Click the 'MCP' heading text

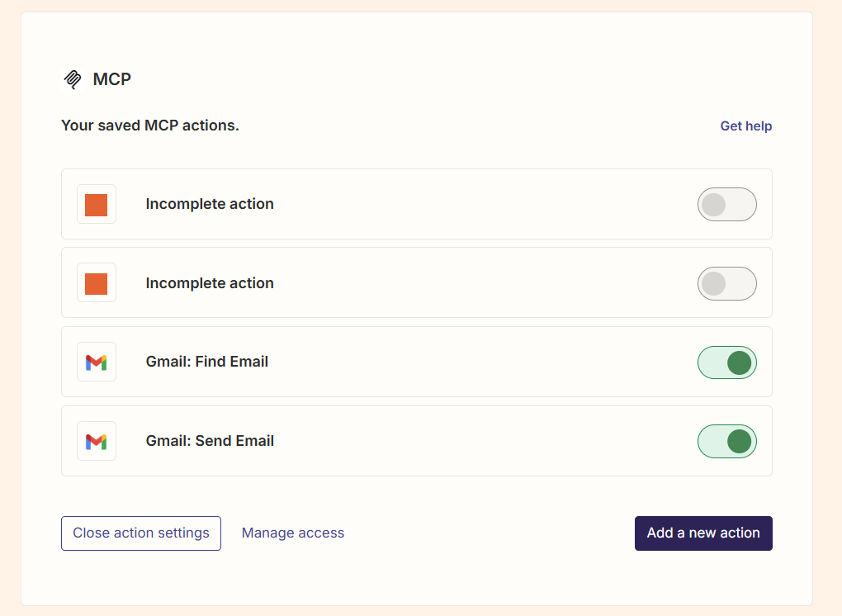pyautogui.click(x=111, y=79)
